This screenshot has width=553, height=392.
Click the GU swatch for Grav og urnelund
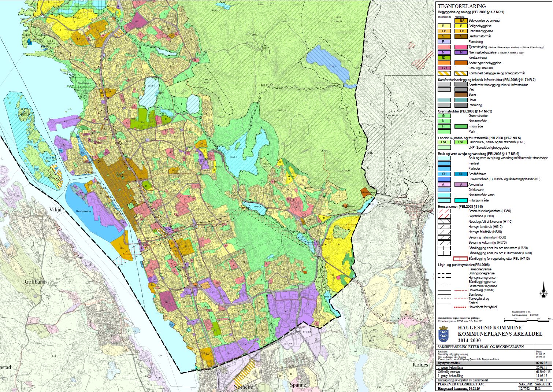click(x=443, y=68)
